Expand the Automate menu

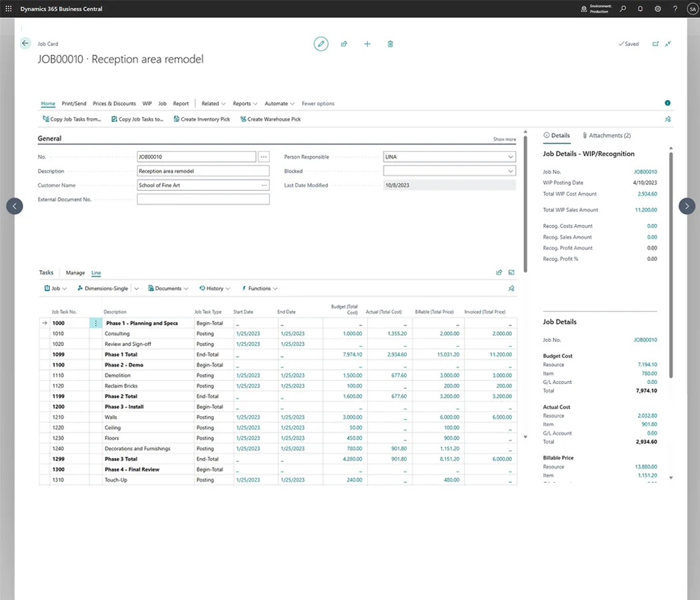[x=279, y=103]
